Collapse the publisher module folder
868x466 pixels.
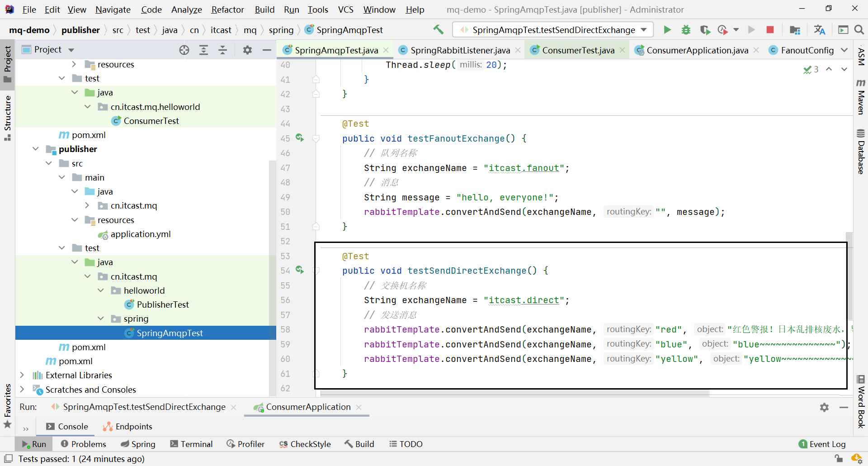[x=36, y=149]
